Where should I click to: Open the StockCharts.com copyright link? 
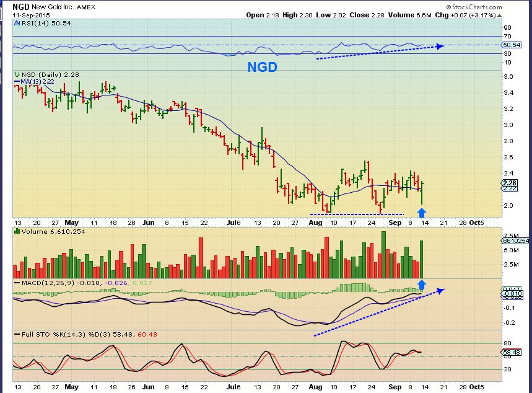474,7
